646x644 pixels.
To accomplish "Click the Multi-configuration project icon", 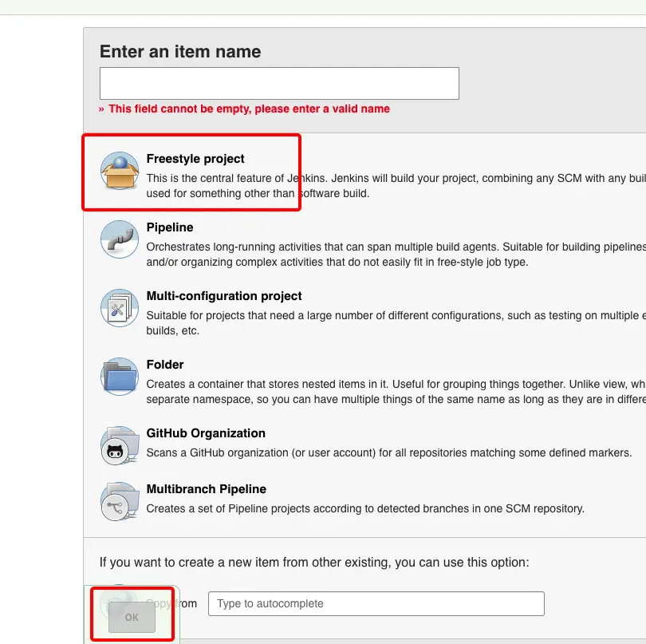I will point(120,308).
